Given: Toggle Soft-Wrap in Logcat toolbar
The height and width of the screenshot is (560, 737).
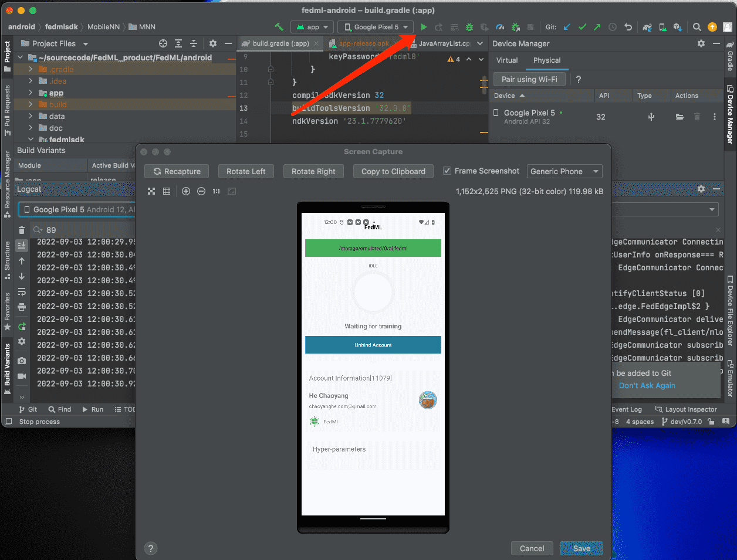Looking at the screenshot, I should [22, 291].
